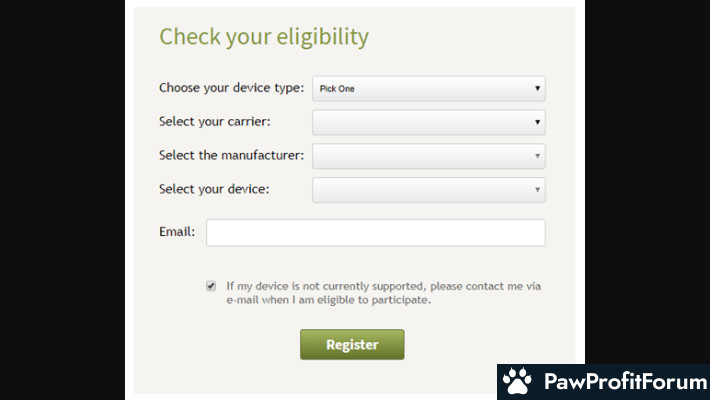Click the 'Choose your device type:' label
Viewport: 710px width, 400px height.
(231, 88)
